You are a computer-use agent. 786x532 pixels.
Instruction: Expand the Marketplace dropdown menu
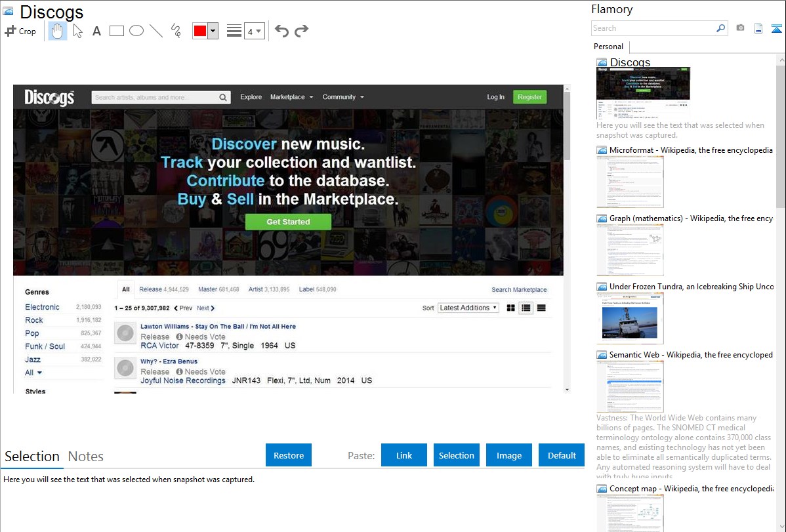[x=292, y=97]
